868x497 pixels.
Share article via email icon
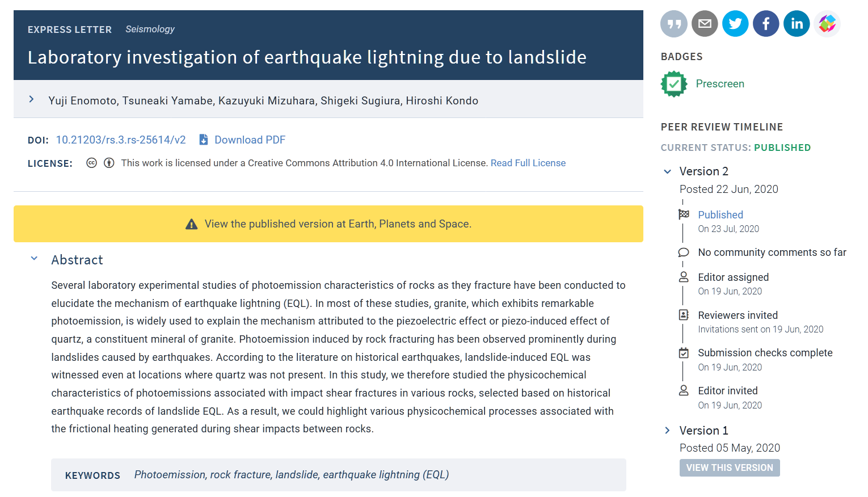[705, 24]
